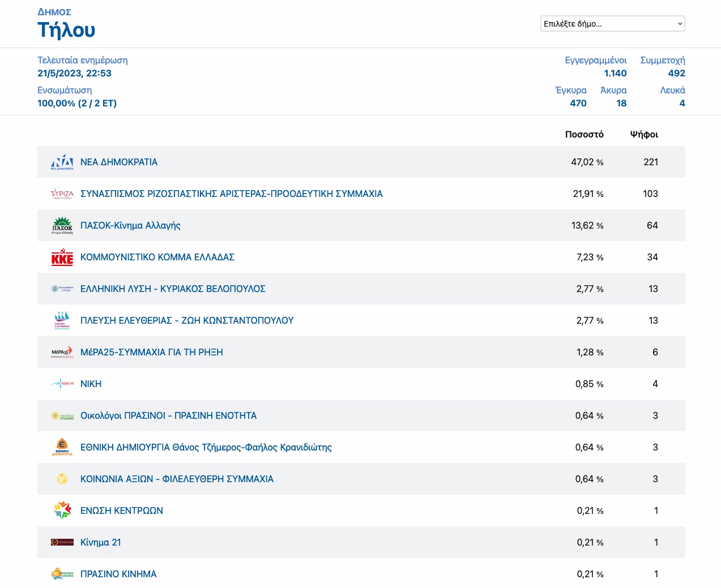Click the 'ΔΗΜΟΣ' label above the title
Viewport: 721px width, 588px height.
tap(54, 12)
